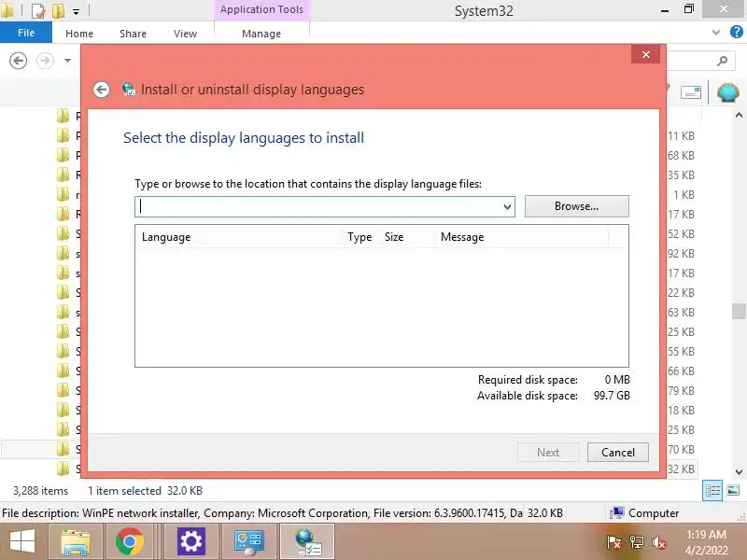Screen dimensions: 747x560
Task: Open the Settings gear app on taskbar
Action: tap(191, 542)
